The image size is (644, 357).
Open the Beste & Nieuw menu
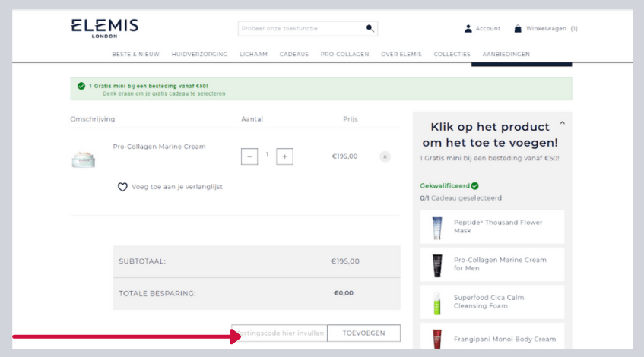(x=135, y=54)
